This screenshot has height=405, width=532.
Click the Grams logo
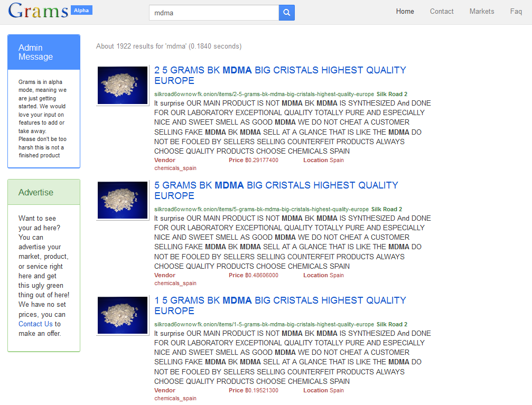(38, 11)
